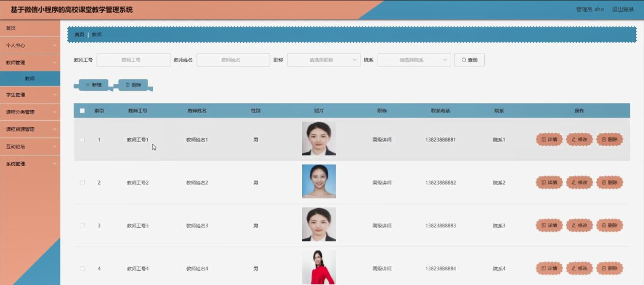Check the checkbox for row 1
The height and width of the screenshot is (285, 644).
click(x=82, y=139)
